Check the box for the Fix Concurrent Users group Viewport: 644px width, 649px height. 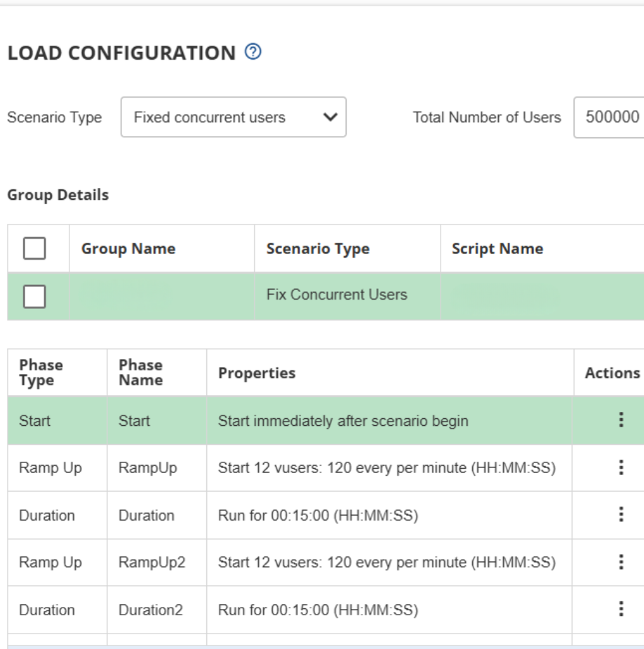tap(35, 297)
